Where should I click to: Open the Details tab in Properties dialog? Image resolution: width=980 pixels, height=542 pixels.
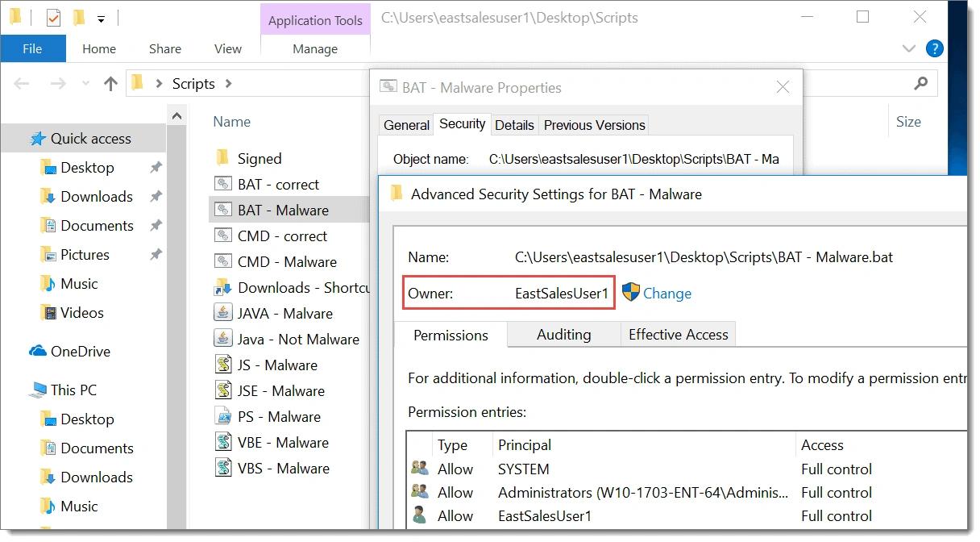click(514, 125)
